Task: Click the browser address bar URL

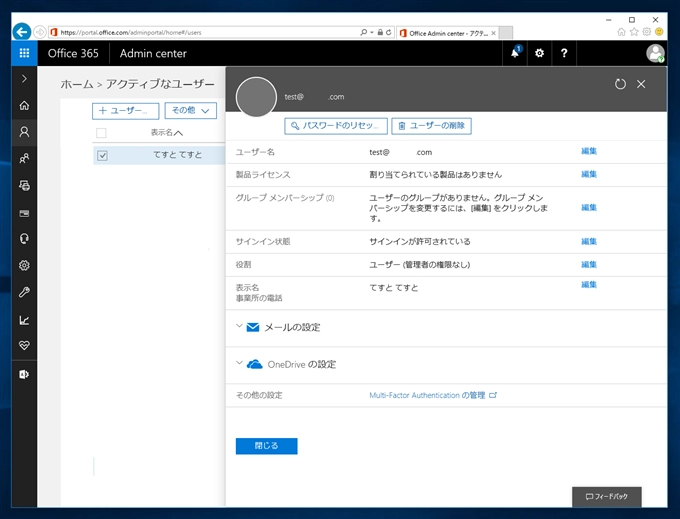Action: (131, 33)
